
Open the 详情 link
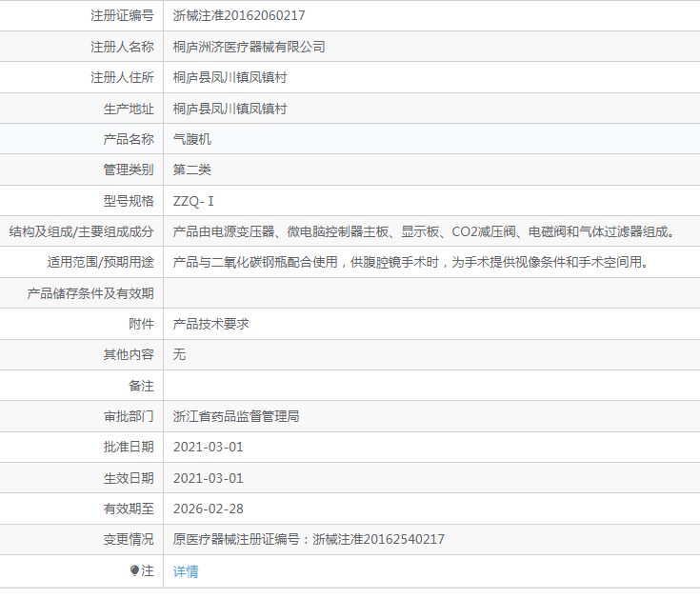click(186, 571)
